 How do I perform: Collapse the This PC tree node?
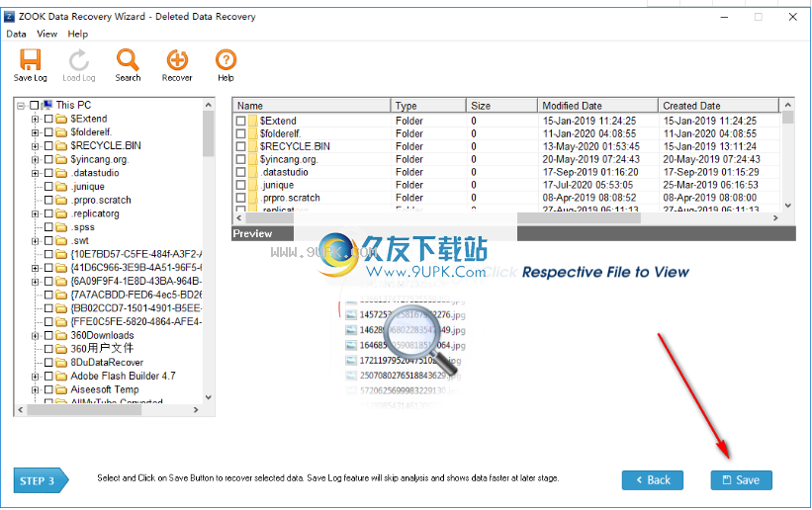point(21,106)
